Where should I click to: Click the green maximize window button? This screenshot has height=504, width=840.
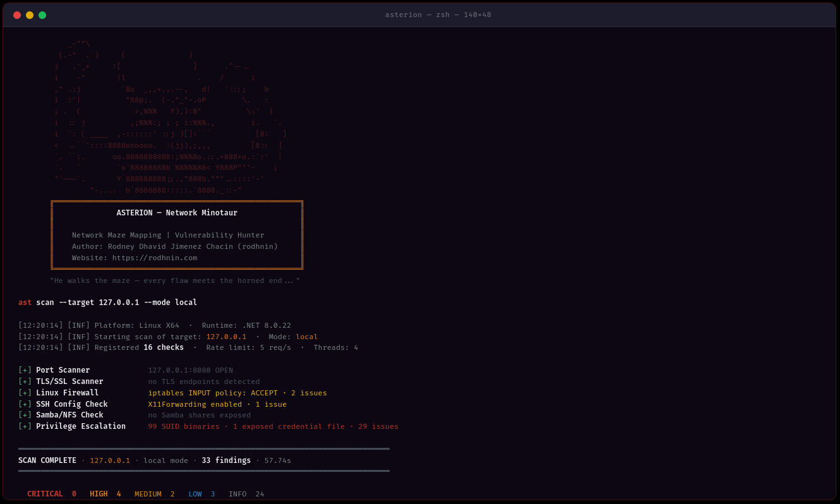coord(42,15)
